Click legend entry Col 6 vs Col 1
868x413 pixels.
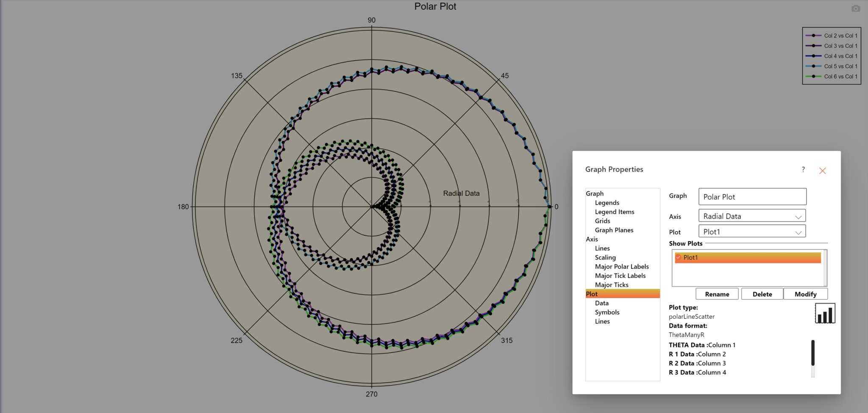pyautogui.click(x=832, y=76)
